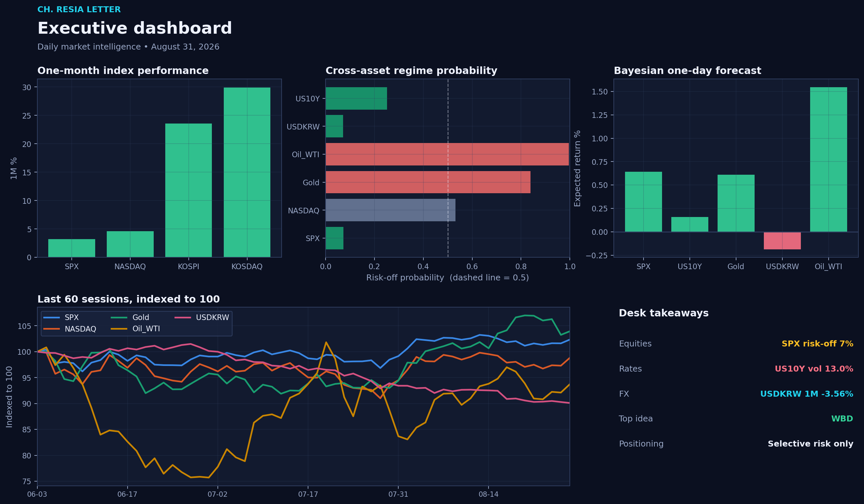
Task: Click the KOSPI bar in one-month performance chart
Action: pyautogui.click(x=189, y=190)
